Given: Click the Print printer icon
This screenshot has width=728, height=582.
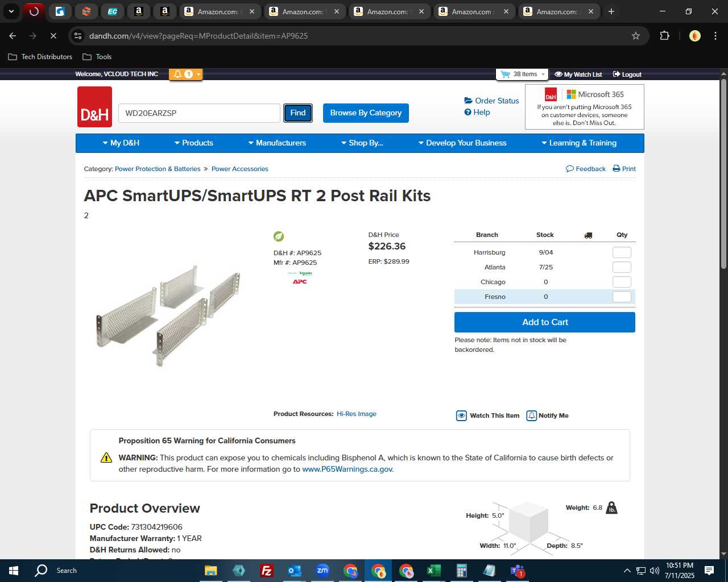Looking at the screenshot, I should pyautogui.click(x=616, y=169).
